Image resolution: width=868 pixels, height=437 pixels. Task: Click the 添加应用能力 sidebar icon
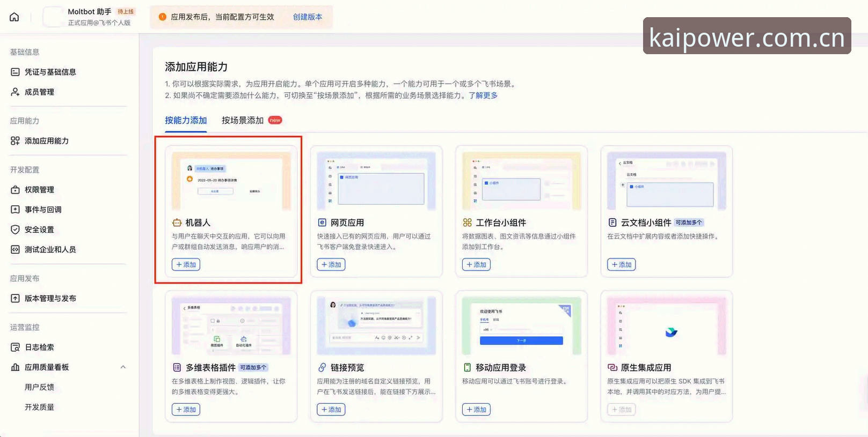[15, 140]
